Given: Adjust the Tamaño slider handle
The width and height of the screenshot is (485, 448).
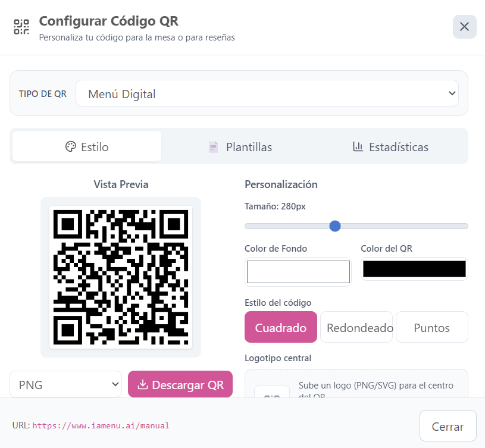Looking at the screenshot, I should (x=335, y=226).
